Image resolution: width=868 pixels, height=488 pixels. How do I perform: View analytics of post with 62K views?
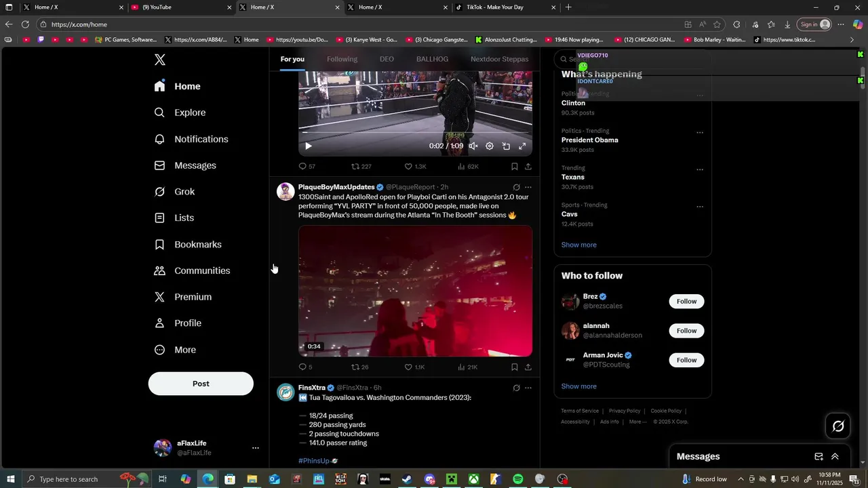(468, 166)
